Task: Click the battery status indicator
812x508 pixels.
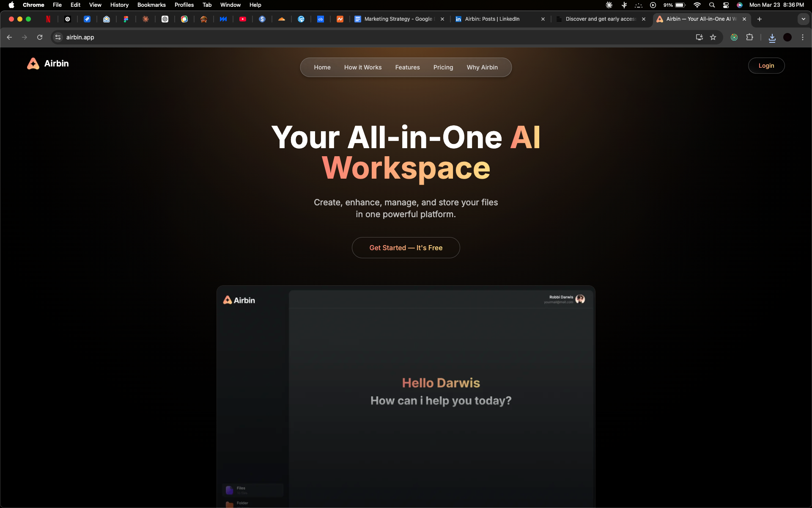Action: (x=674, y=5)
